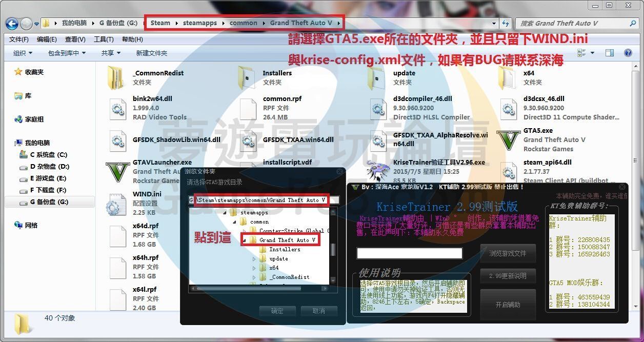The image size is (644, 342).
Task: Open the 组织 dropdown menu
Action: [23, 53]
